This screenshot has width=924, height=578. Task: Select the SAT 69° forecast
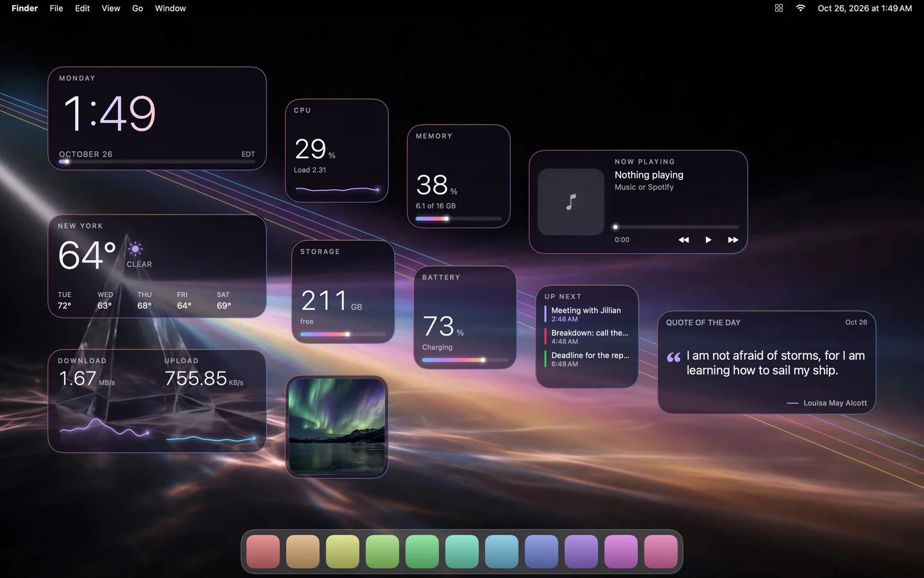click(224, 301)
